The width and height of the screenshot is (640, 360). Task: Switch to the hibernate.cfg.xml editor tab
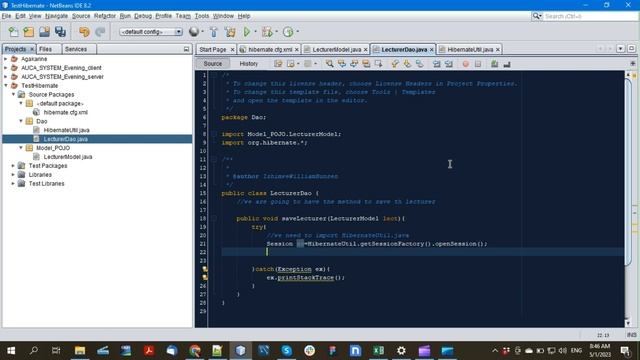click(270, 49)
